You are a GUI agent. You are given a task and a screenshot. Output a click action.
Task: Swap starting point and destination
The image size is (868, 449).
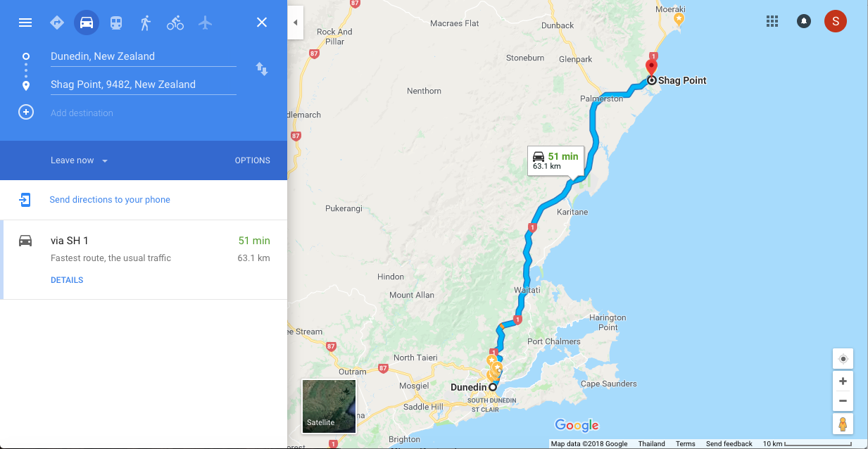(x=262, y=69)
